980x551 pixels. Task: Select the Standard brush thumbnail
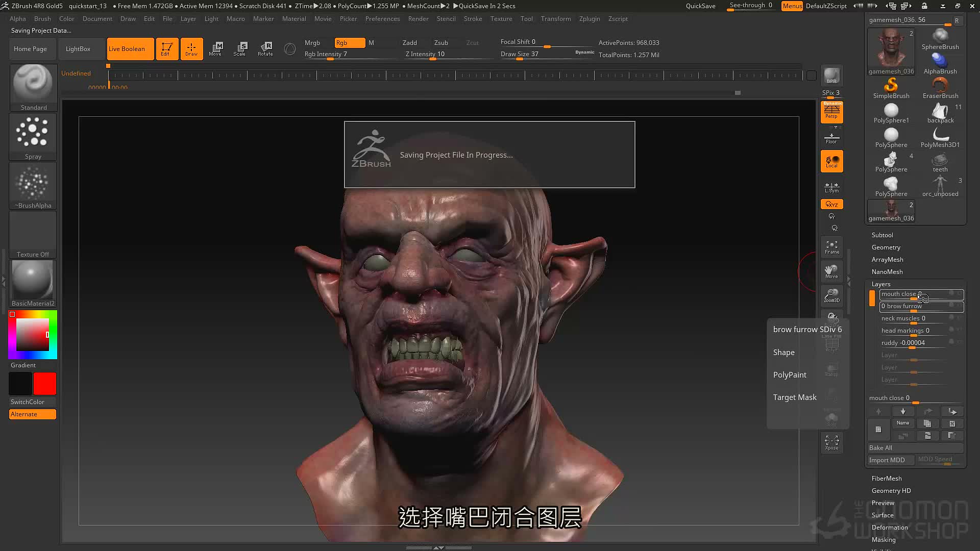33,88
